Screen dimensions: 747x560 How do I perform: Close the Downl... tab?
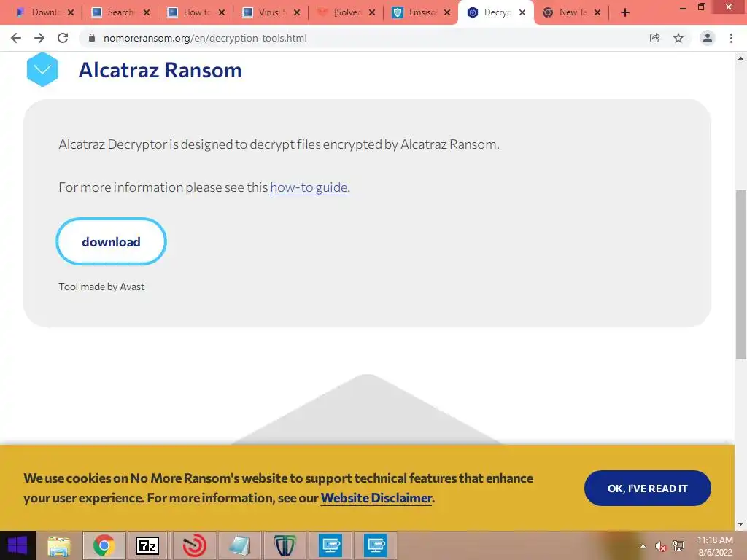(71, 12)
